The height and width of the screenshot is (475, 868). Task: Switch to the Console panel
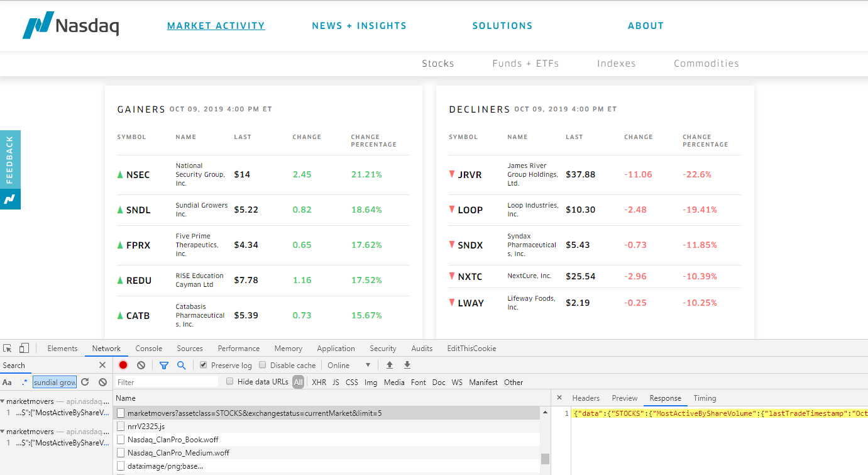[x=149, y=349]
